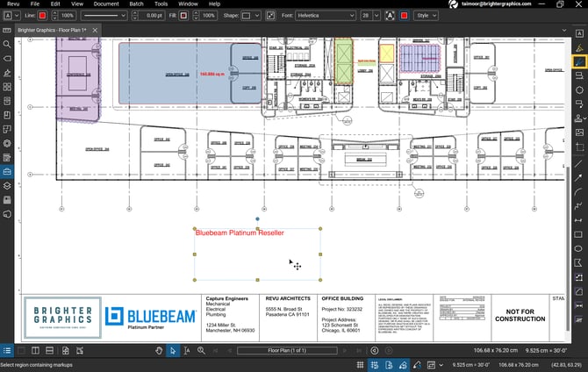This screenshot has width=588, height=372.
Task: Select the Arrow tool
Action: pyautogui.click(x=578, y=178)
